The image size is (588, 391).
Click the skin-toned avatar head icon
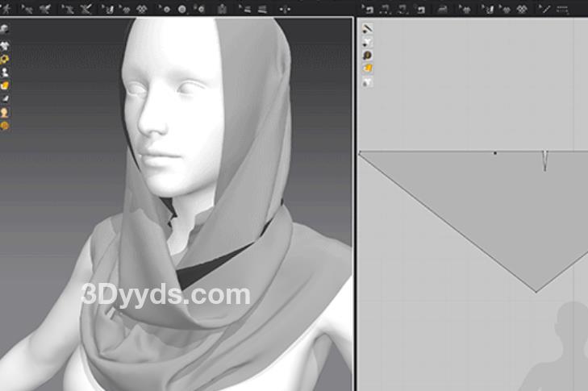coord(5,112)
